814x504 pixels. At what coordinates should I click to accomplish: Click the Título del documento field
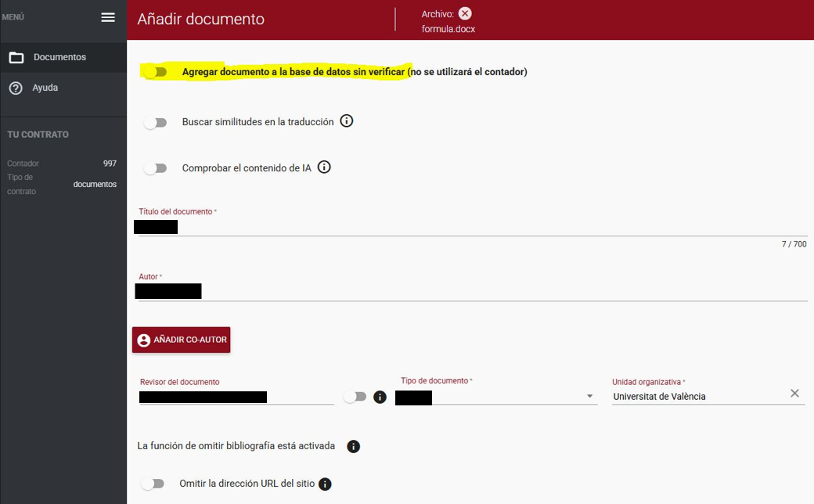470,227
